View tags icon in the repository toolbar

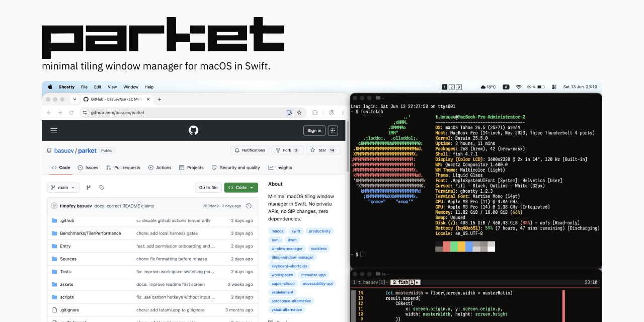[x=102, y=188]
